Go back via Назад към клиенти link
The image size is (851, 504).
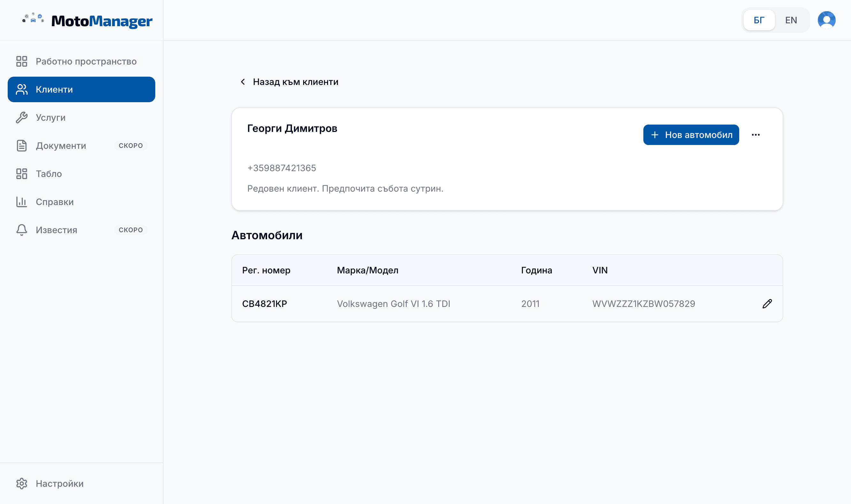pyautogui.click(x=289, y=82)
